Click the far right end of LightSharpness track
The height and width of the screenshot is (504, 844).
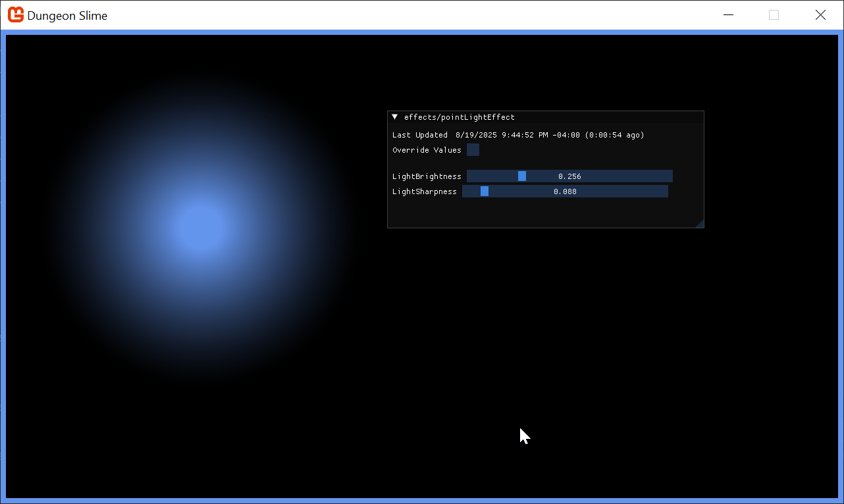tap(664, 191)
